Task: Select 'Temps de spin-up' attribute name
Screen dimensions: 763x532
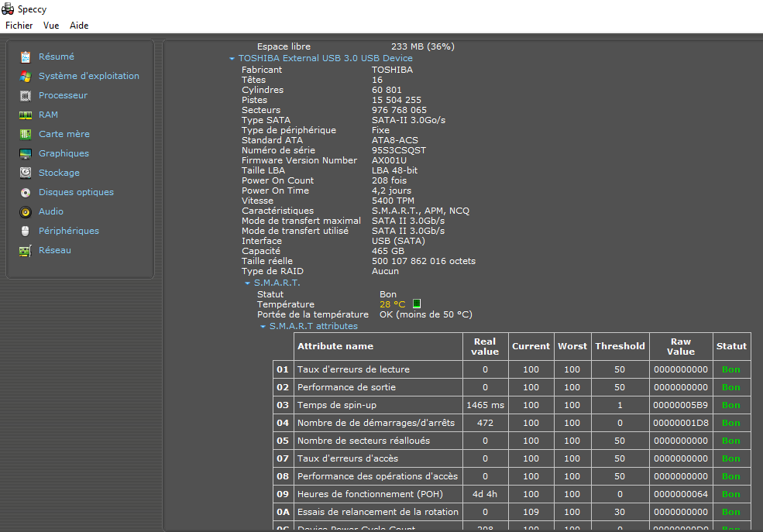Action: tap(337, 405)
